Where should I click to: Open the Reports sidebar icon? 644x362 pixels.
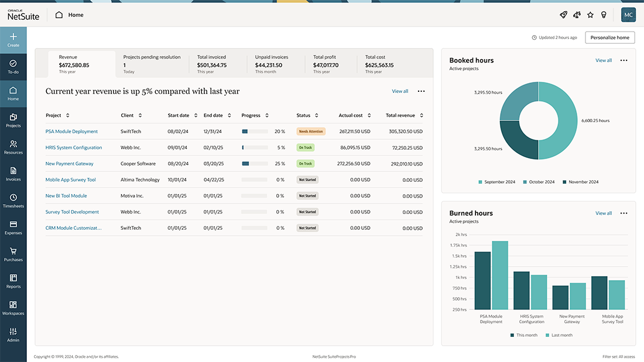point(13,282)
